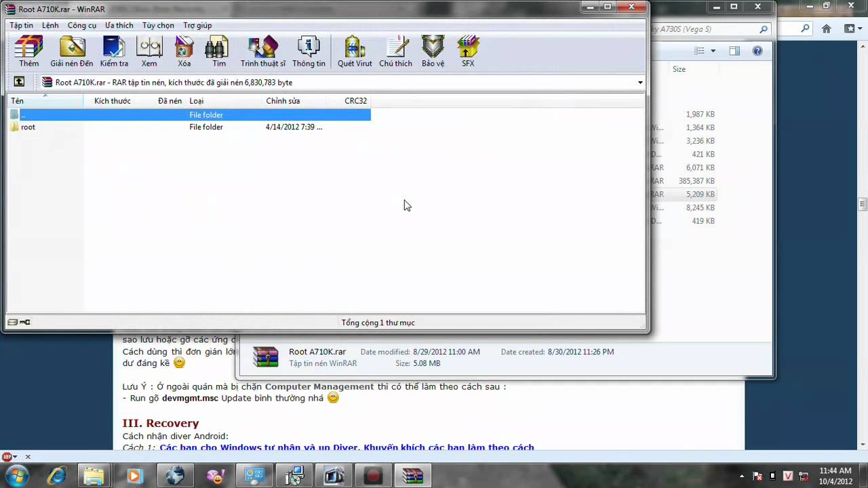
Task: Click the Kiểm tra test icon
Action: click(x=114, y=52)
